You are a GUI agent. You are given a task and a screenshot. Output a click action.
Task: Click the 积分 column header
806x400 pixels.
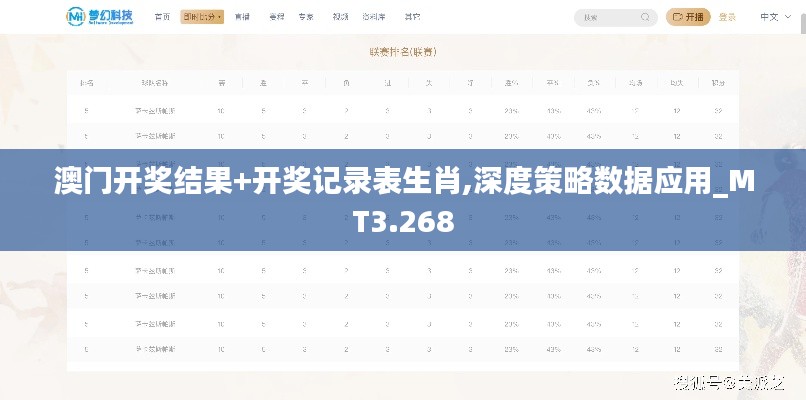point(718,83)
